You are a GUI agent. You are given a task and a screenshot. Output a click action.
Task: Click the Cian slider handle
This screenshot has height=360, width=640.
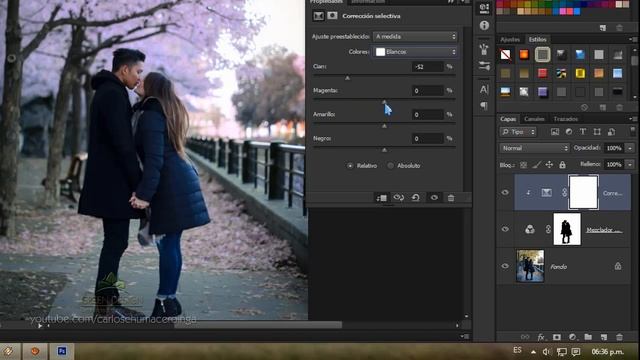[x=347, y=78]
